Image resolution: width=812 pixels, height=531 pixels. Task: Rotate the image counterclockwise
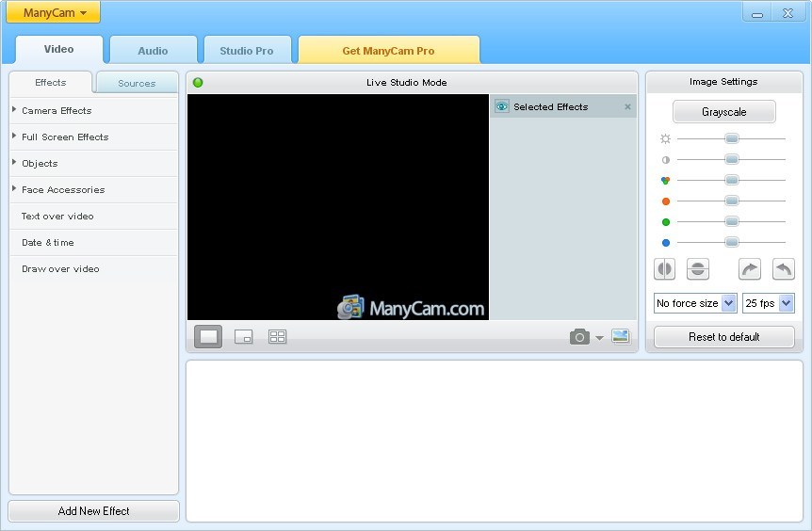[x=784, y=269]
